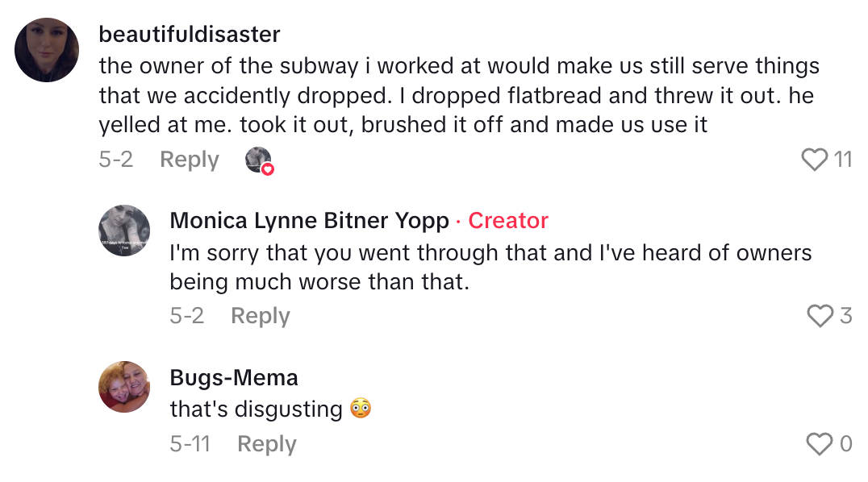Reply to beautifuldisaster's comment
Screen dimensions: 868x482
coord(189,160)
